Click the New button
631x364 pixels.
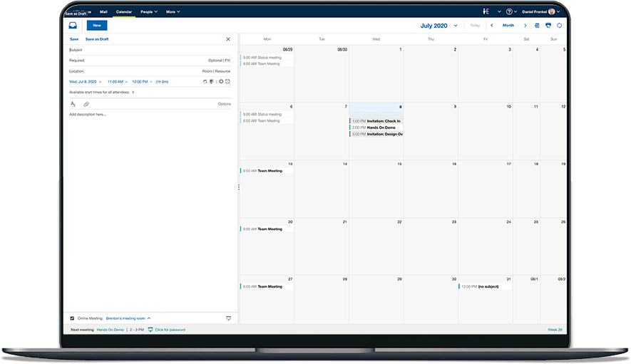96,25
